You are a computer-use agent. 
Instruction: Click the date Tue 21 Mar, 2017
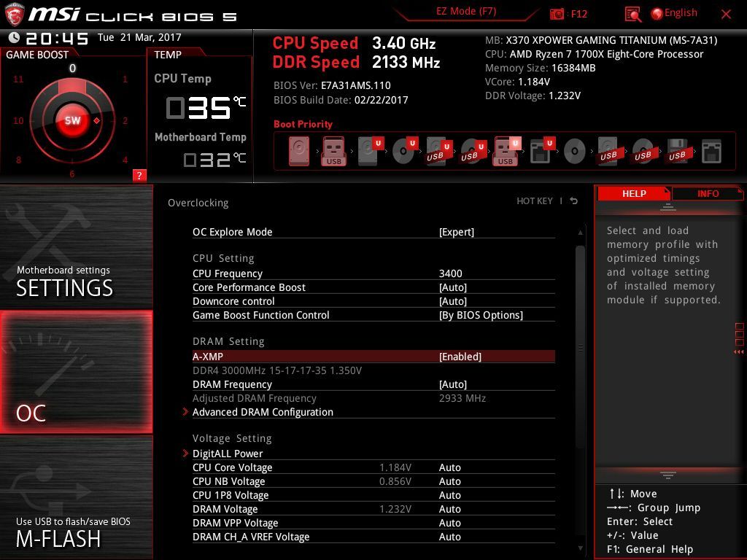139,37
